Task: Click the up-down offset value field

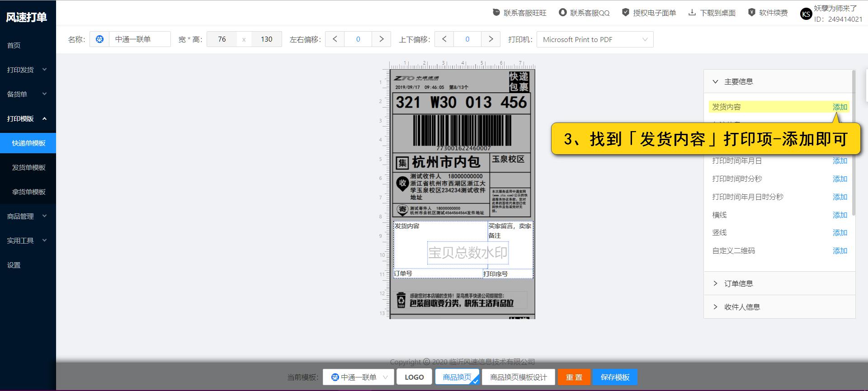Action: (x=467, y=39)
